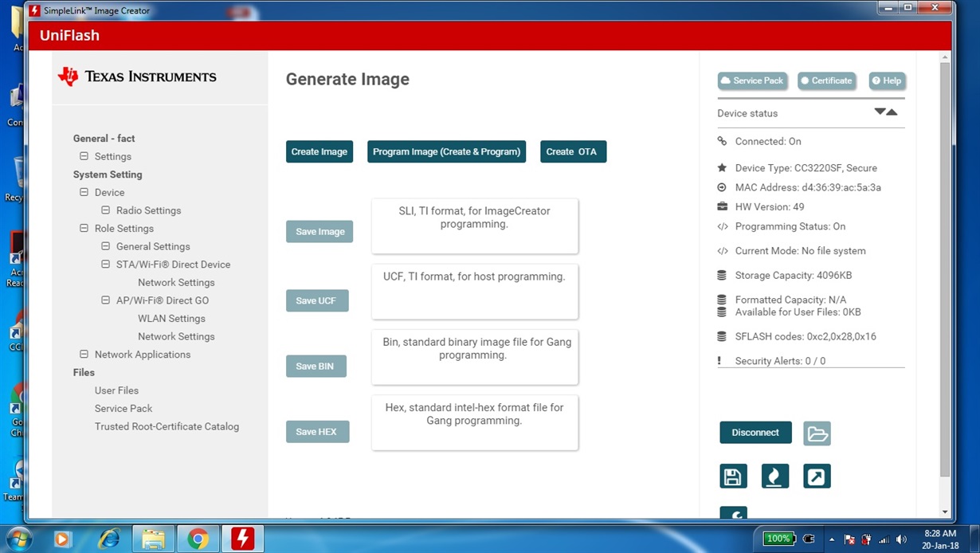Click the scrollbar down arrow

click(945, 512)
